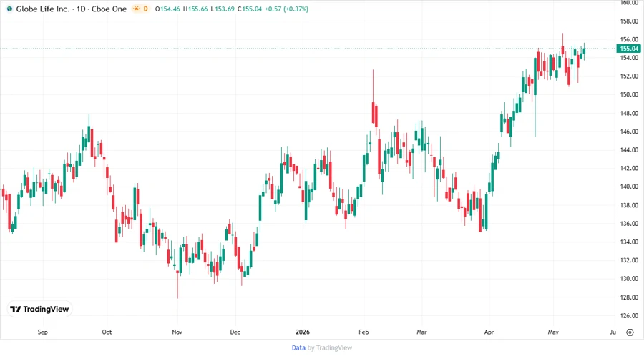The width and height of the screenshot is (644, 356).
Task: Click the Sep label on the time axis
Action: pyautogui.click(x=43, y=332)
